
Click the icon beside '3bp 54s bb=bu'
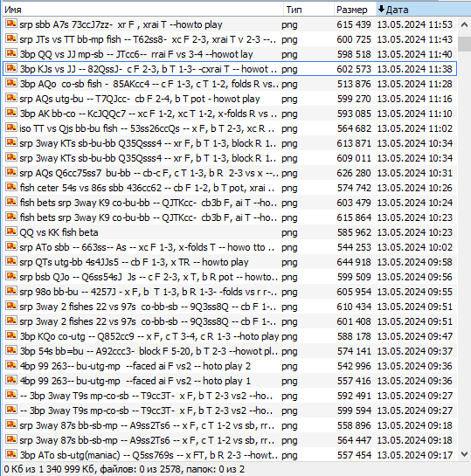(11, 351)
